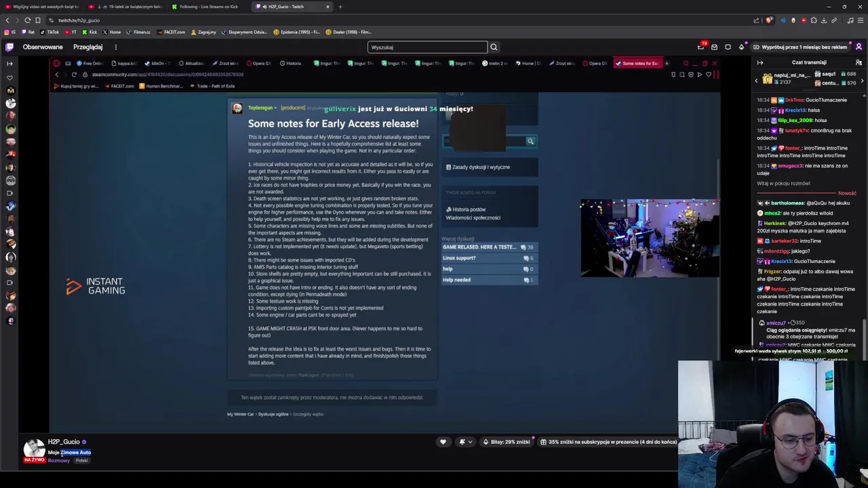
Task: Click the 'Nowość' new messages marker in chat
Action: tap(847, 193)
